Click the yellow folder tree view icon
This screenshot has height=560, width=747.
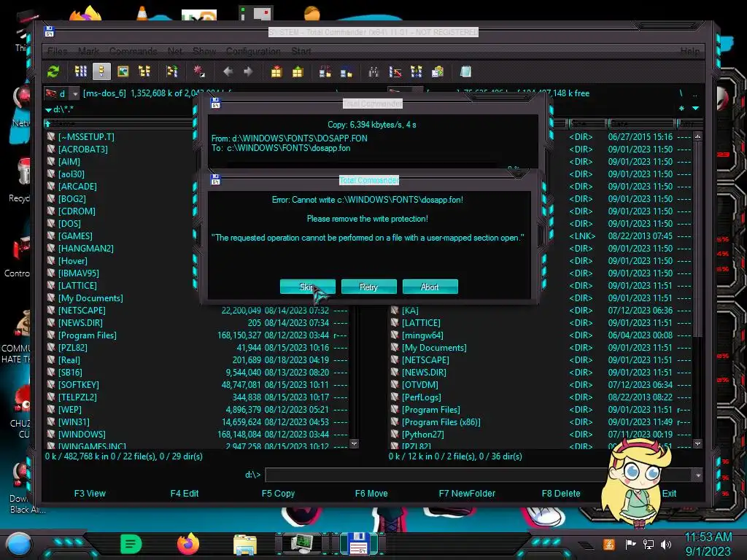point(144,72)
